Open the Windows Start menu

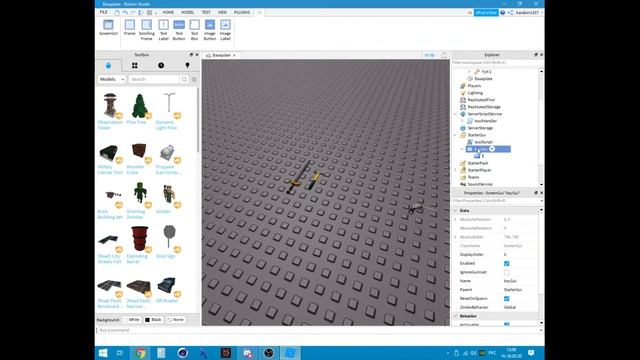pos(103,353)
